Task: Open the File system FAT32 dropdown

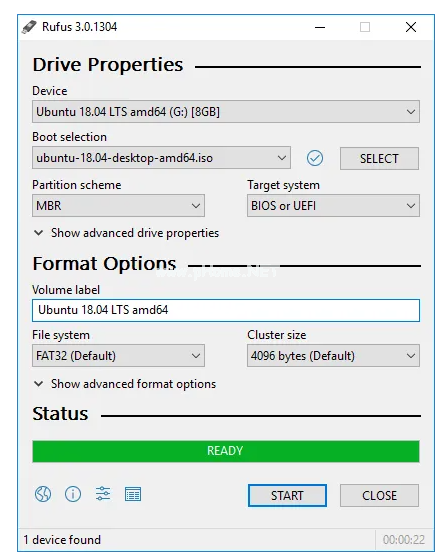Action: (x=118, y=355)
